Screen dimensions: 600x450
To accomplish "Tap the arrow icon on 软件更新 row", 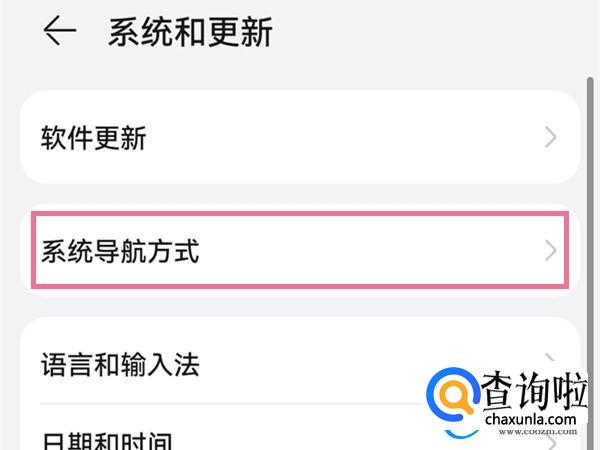I will coord(551,138).
